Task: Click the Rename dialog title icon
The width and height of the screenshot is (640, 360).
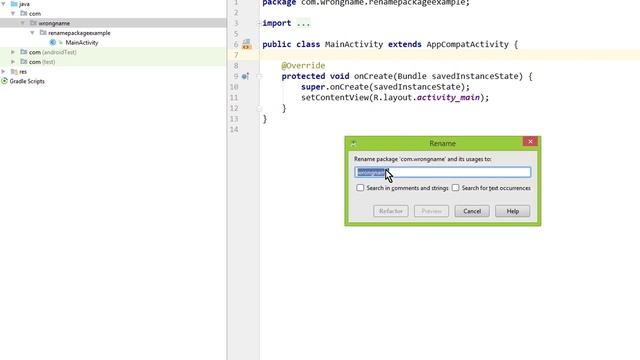Action: tap(353, 143)
